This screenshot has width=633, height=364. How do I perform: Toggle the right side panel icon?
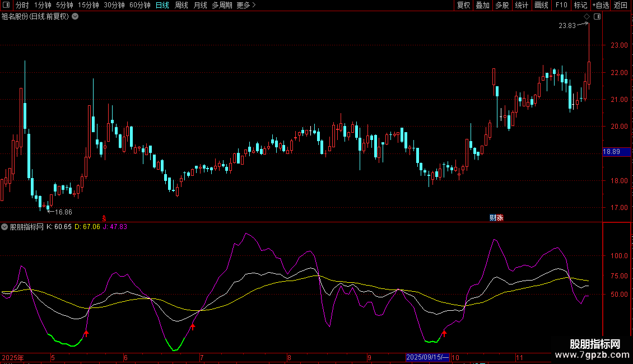click(597, 17)
